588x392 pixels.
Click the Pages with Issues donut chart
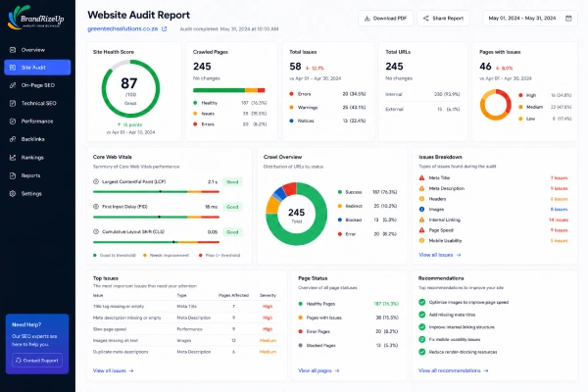tap(495, 105)
